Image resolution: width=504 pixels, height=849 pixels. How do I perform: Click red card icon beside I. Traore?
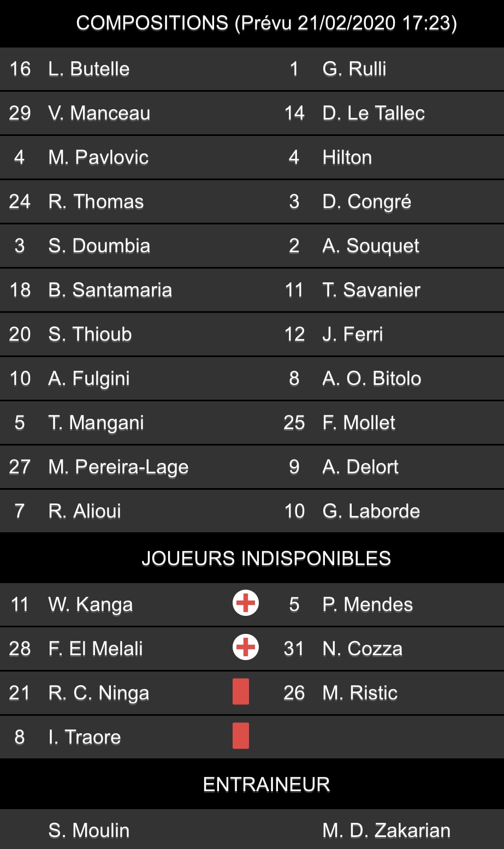[241, 736]
